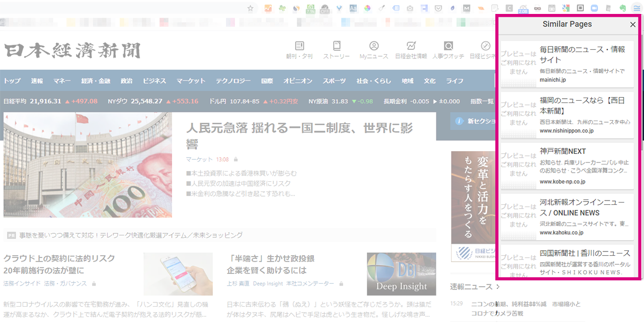Image resolution: width=644 pixels, height=327 pixels.
Task: Select 政治 in navigation bar
Action: click(127, 81)
